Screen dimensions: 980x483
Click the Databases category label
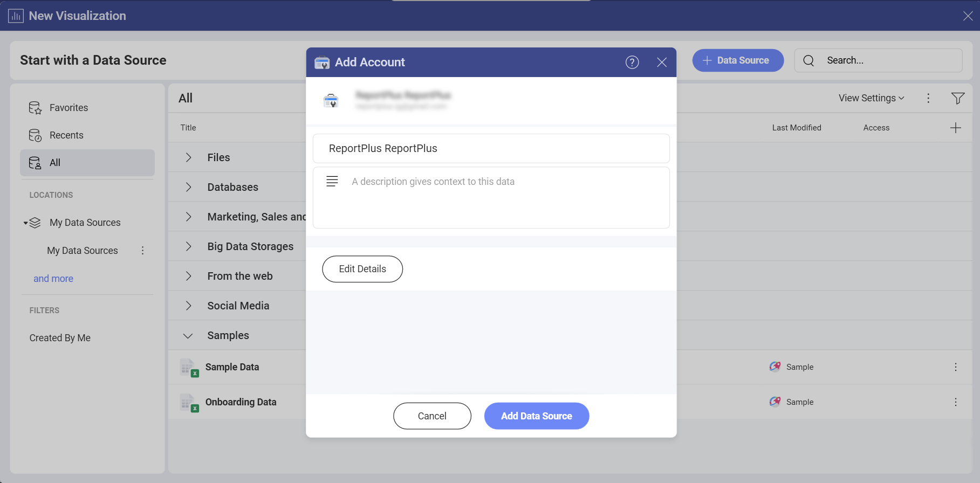233,187
